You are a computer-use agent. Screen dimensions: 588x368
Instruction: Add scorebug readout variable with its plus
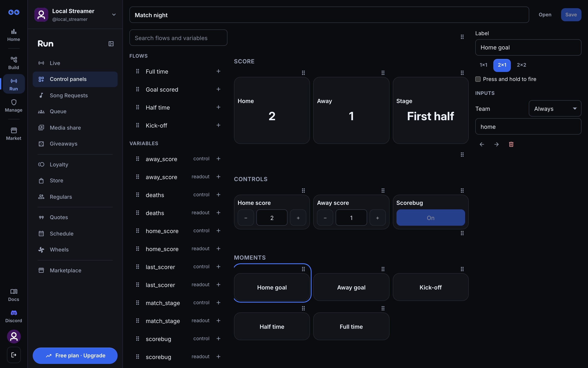point(218,357)
